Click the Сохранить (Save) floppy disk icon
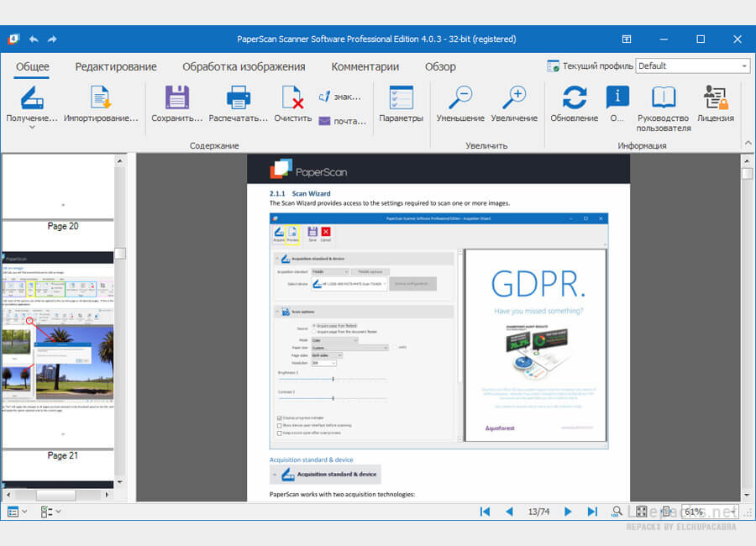Viewport: 756px width, 546px height. (x=177, y=98)
